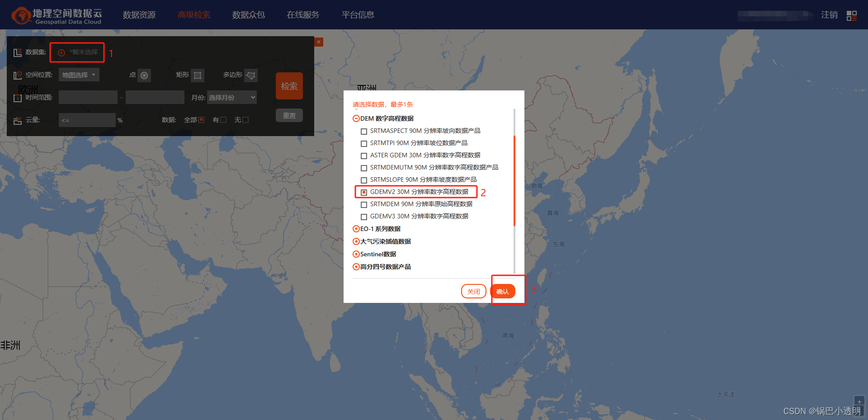The height and width of the screenshot is (420, 868).
Task: Select the rectangle (矩形) drawing tool
Action: tap(198, 75)
